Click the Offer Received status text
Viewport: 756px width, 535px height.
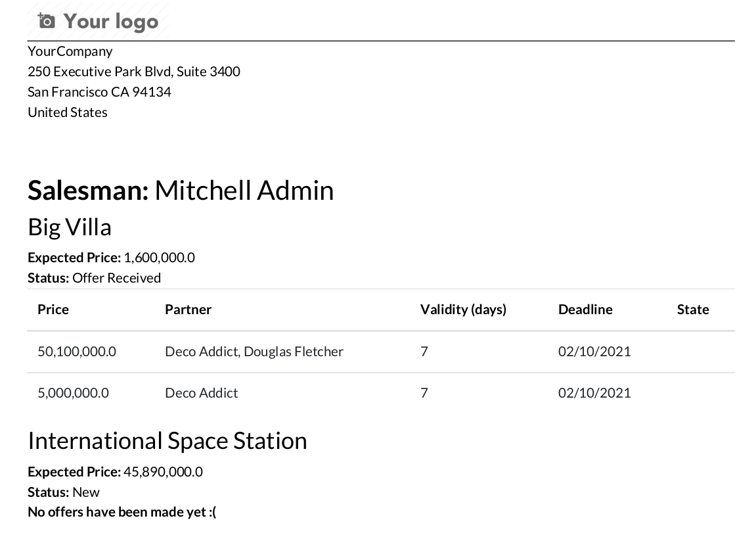[x=116, y=277]
